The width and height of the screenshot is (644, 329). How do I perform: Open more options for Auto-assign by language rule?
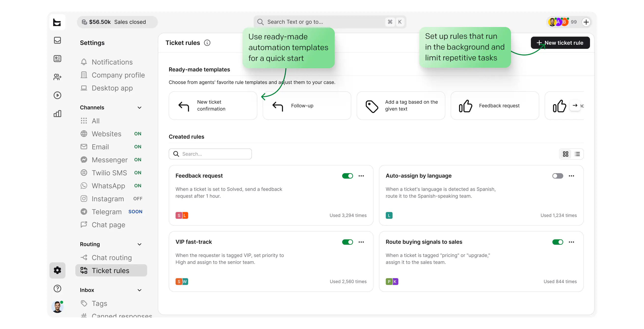(x=571, y=176)
